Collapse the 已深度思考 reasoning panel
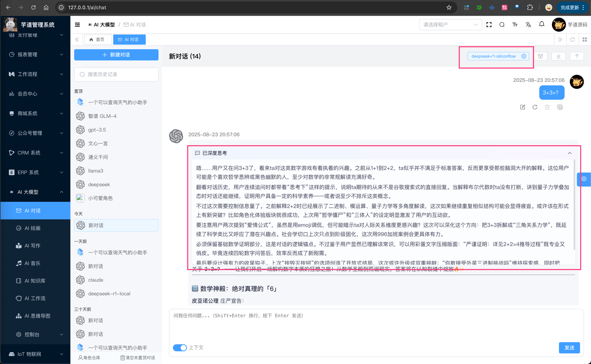The image size is (591, 364). click(570, 153)
